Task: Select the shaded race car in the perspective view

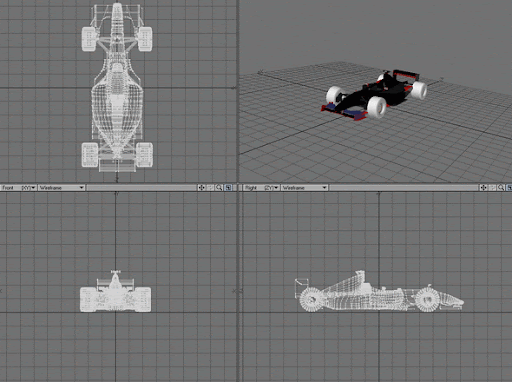Action: 374,95
